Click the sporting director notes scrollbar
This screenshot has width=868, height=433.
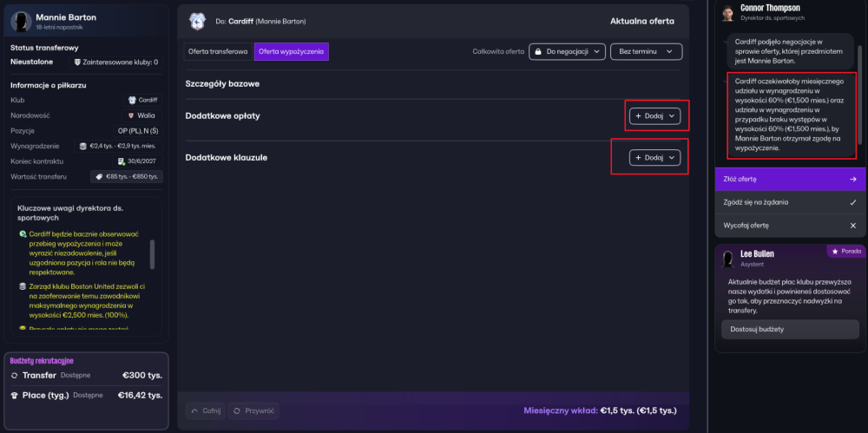tap(153, 254)
